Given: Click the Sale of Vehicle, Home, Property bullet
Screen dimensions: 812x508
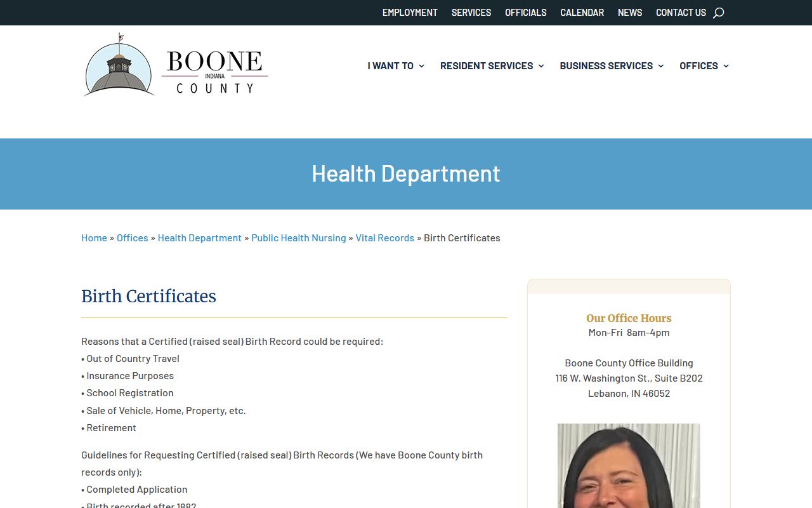Looking at the screenshot, I should [163, 411].
